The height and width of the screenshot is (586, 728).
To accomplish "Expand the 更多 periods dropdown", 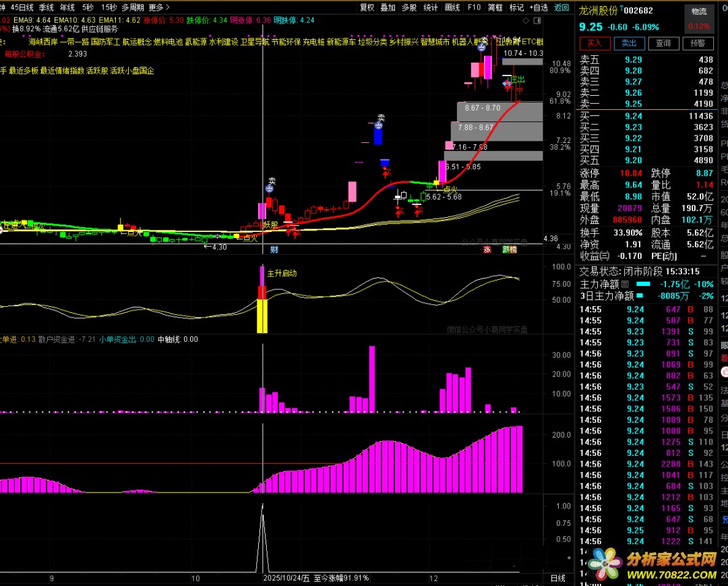I will click(x=158, y=7).
